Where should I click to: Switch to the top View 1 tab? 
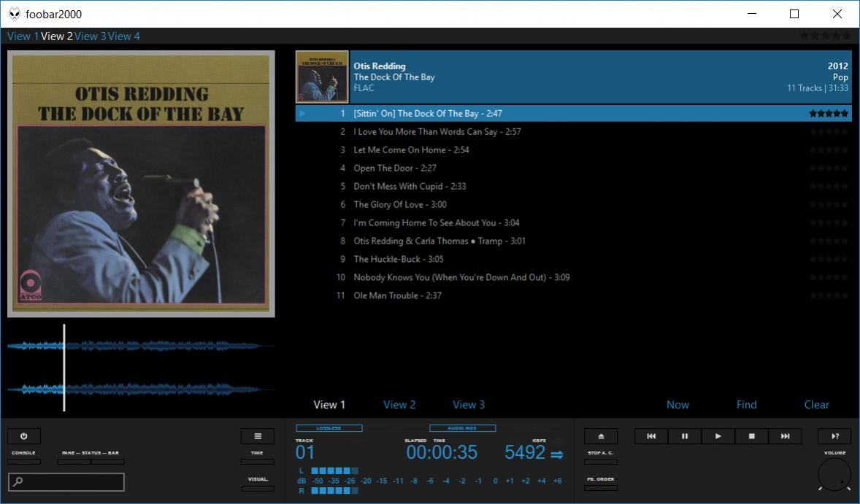pos(23,36)
